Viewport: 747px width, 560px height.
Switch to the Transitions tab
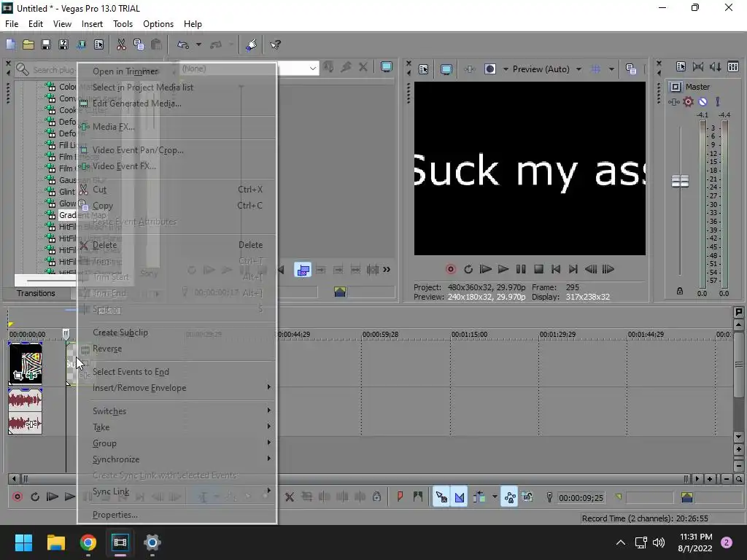36,293
